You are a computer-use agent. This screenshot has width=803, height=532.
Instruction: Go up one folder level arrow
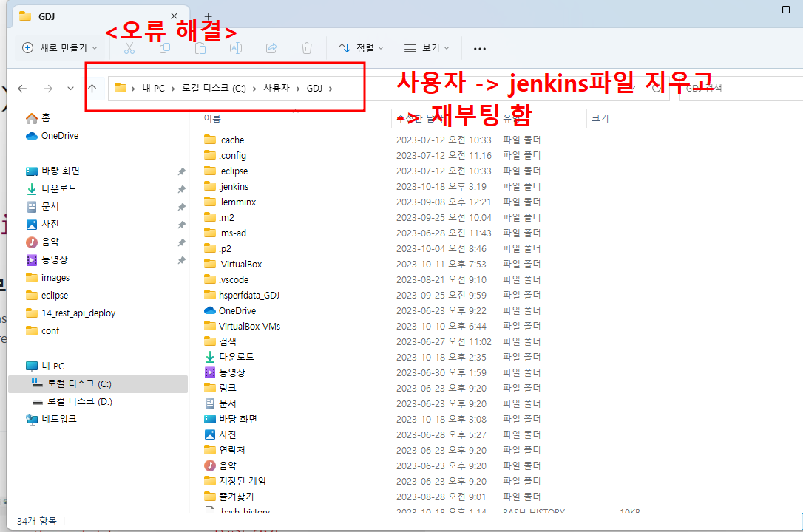92,89
